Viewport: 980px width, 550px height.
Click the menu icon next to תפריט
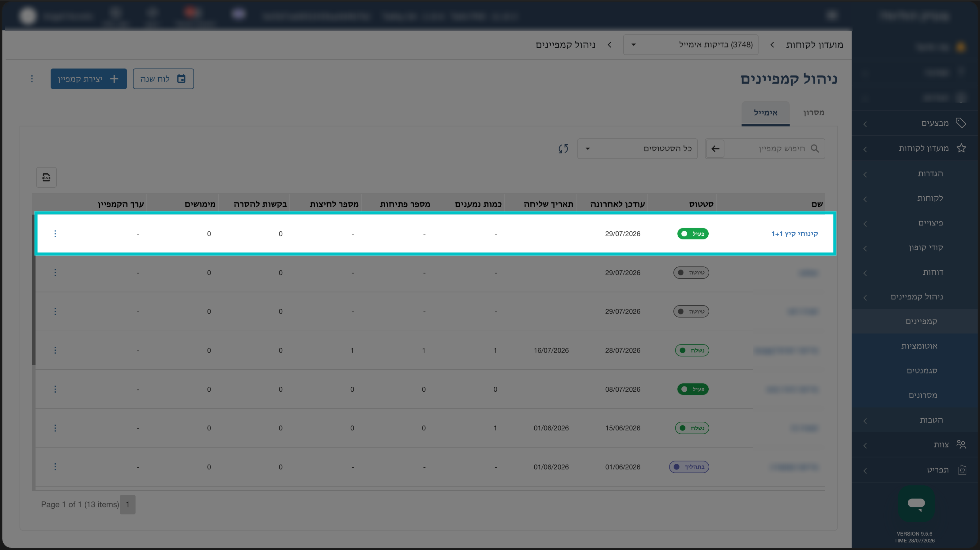[962, 470]
